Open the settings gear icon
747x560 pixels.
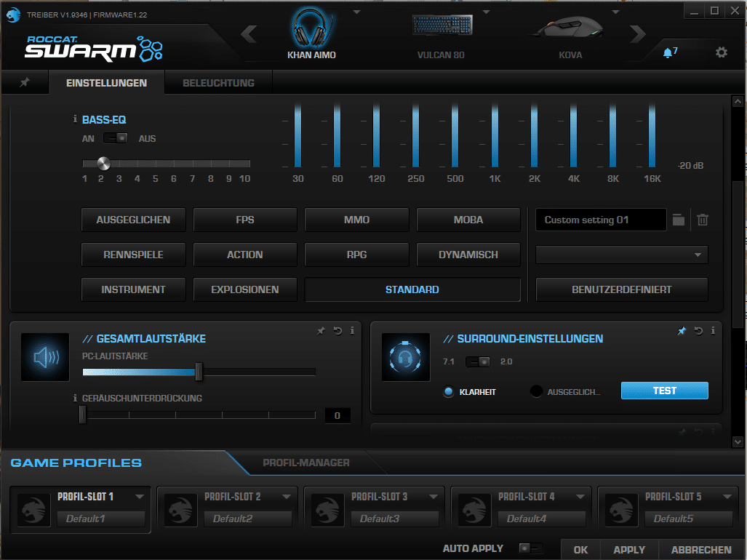click(721, 52)
